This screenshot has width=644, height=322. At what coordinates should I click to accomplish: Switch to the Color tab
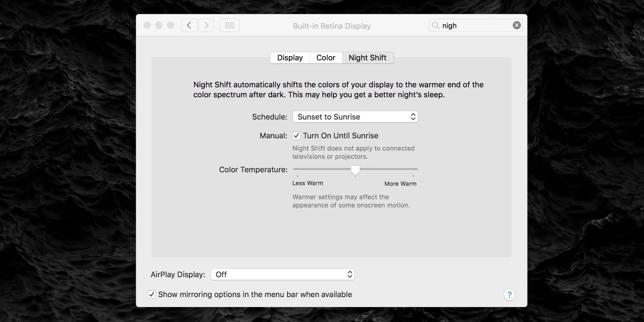[326, 58]
